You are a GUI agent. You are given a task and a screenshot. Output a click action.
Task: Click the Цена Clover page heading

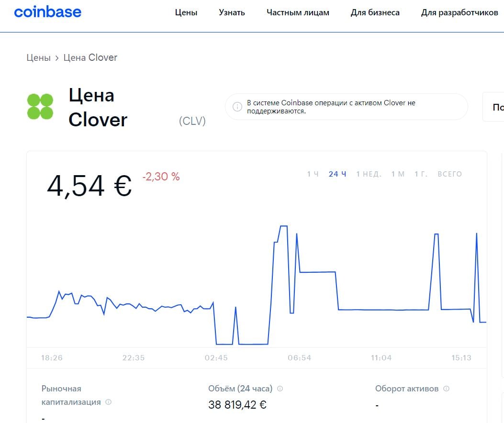[98, 107]
